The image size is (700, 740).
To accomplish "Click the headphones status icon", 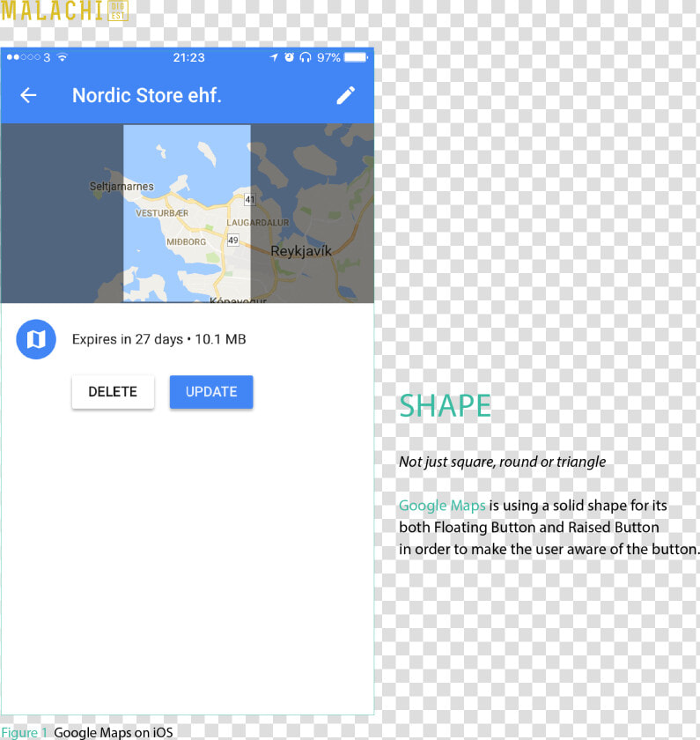I will pyautogui.click(x=306, y=57).
